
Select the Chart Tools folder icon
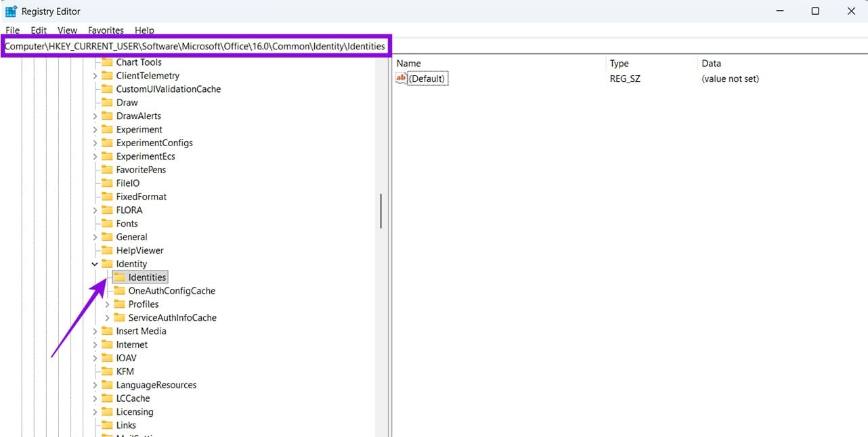(x=107, y=62)
